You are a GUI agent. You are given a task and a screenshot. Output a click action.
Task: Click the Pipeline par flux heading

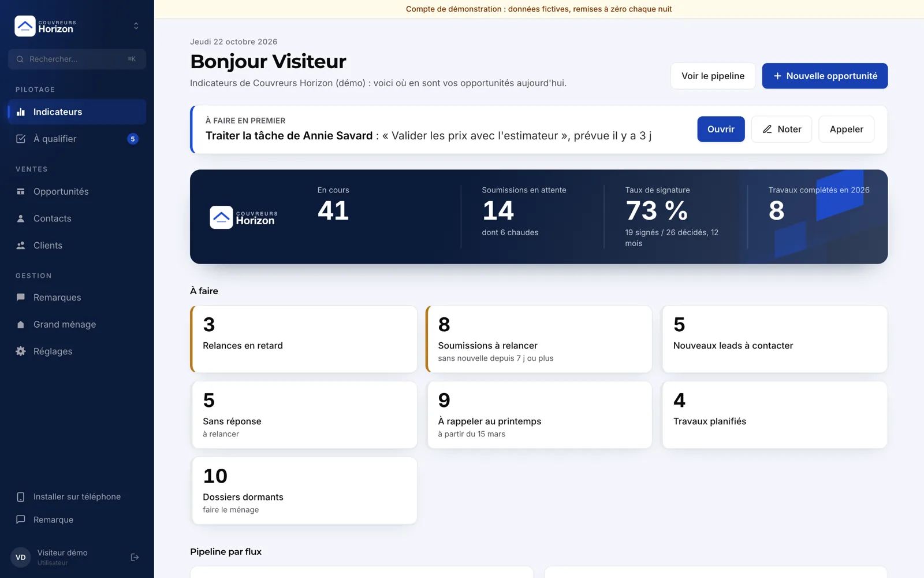226,551
